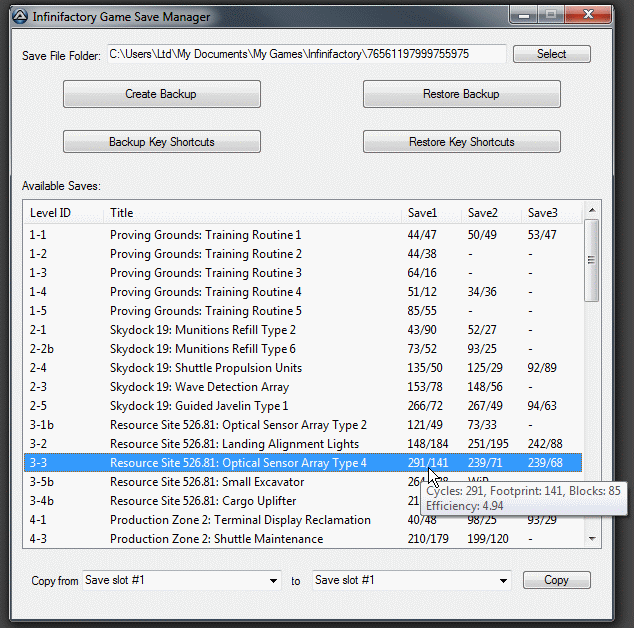Image resolution: width=634 pixels, height=628 pixels.
Task: Select the Terminal Display Reclamation row
Action: pos(303,520)
